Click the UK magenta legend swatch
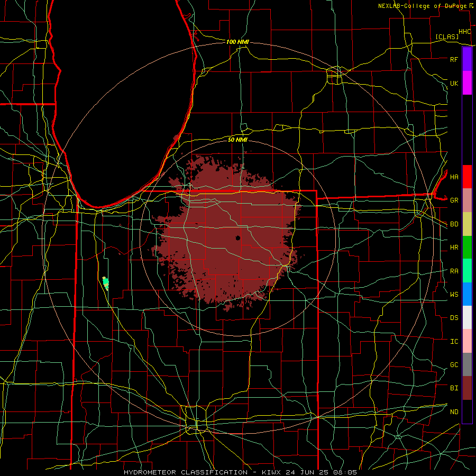The image size is (476, 476). [x=467, y=83]
